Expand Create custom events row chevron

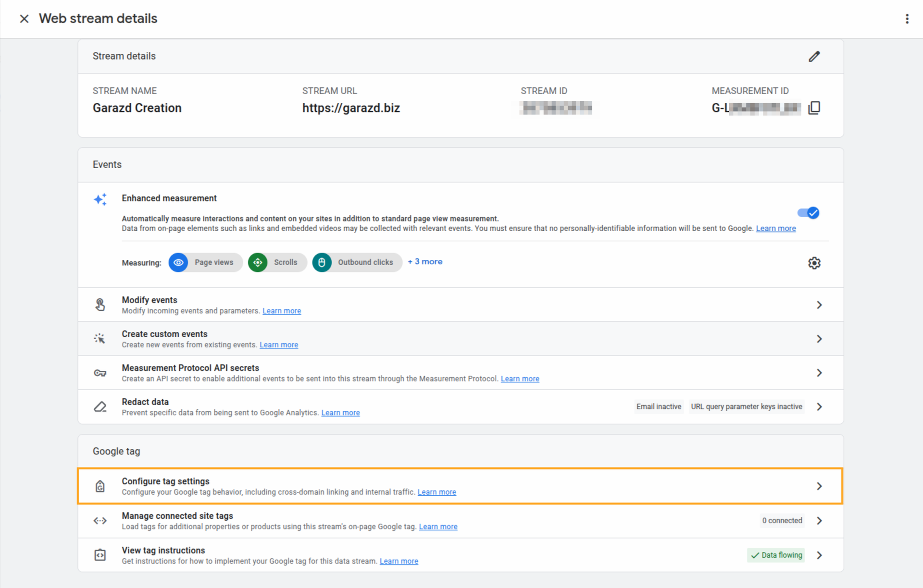tap(819, 339)
